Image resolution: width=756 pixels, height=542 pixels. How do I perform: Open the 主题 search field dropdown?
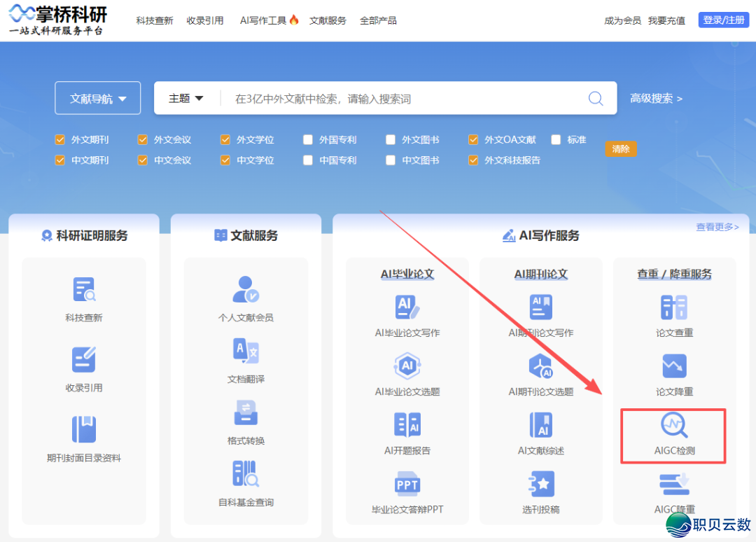[185, 98]
